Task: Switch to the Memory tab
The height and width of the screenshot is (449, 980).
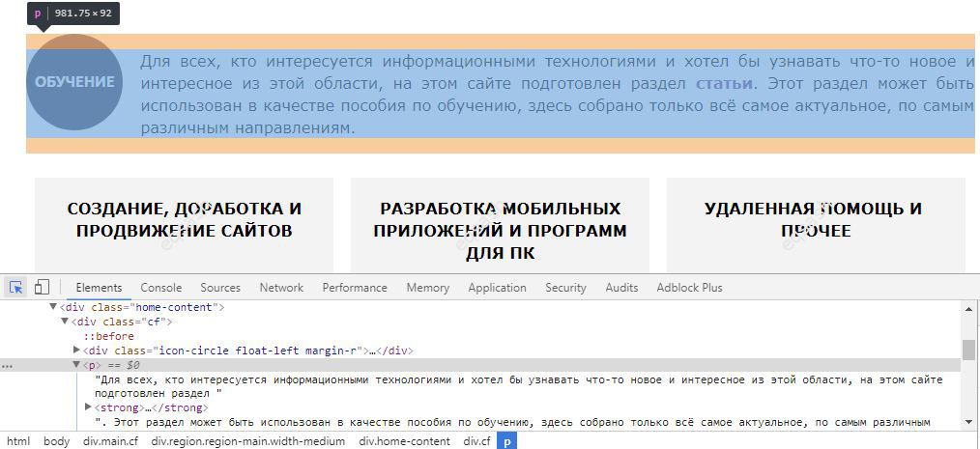Action: [427, 288]
